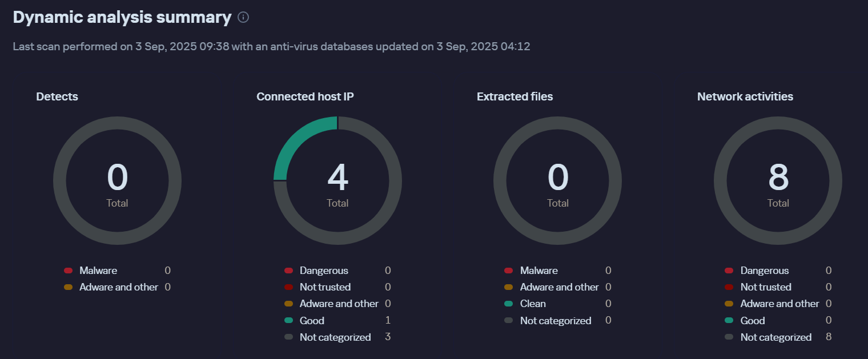Click the red Dangerous marker under Connected host IP
Viewport: 868px width, 359px height.
288,271
